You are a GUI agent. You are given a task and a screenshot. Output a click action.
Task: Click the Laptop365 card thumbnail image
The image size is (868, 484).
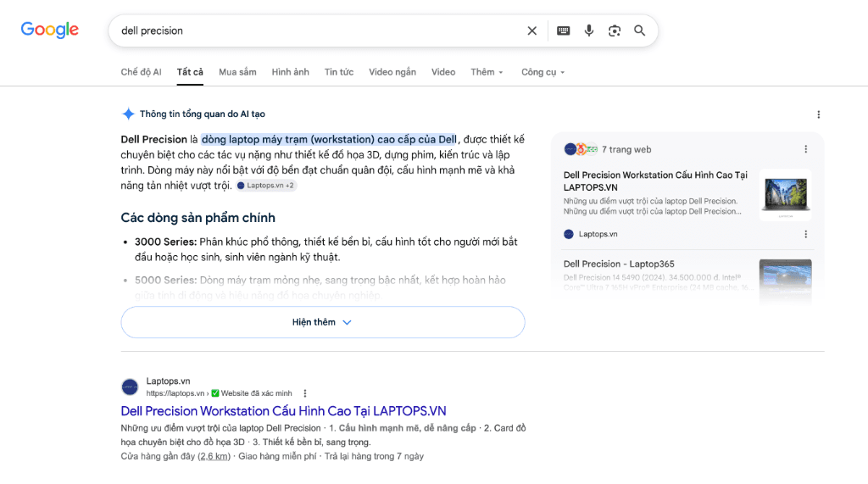coord(786,281)
